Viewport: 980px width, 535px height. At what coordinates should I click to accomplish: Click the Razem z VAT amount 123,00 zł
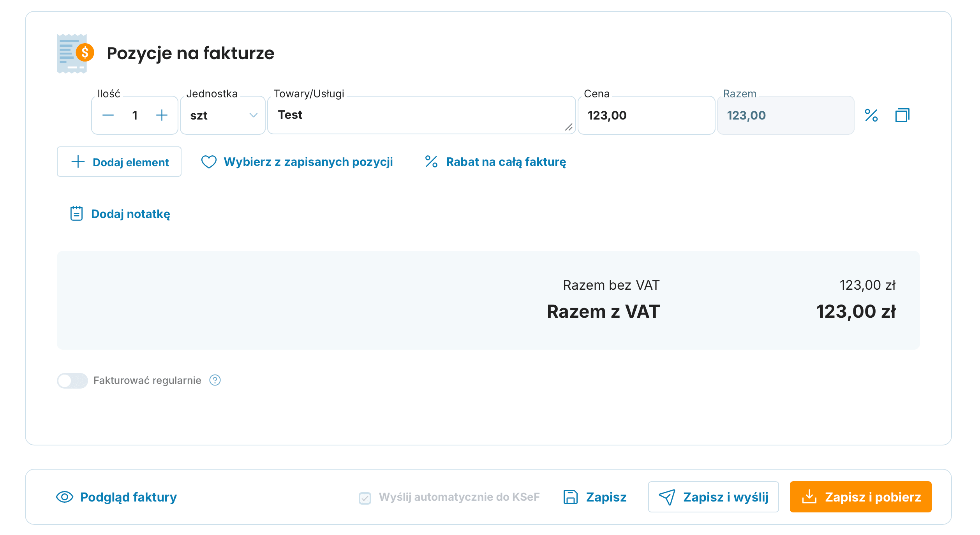pyautogui.click(x=856, y=311)
